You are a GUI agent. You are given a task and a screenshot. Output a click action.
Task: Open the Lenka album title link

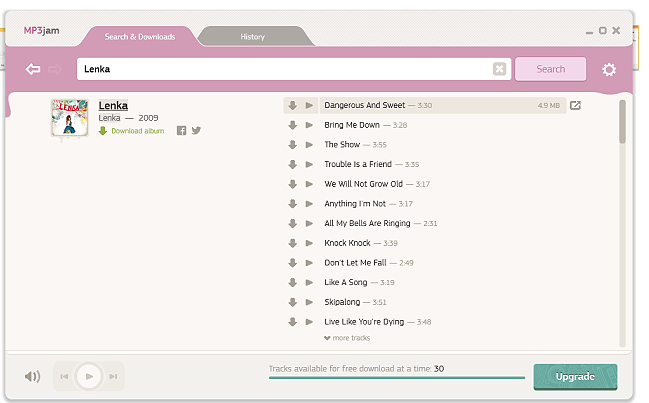tap(113, 106)
